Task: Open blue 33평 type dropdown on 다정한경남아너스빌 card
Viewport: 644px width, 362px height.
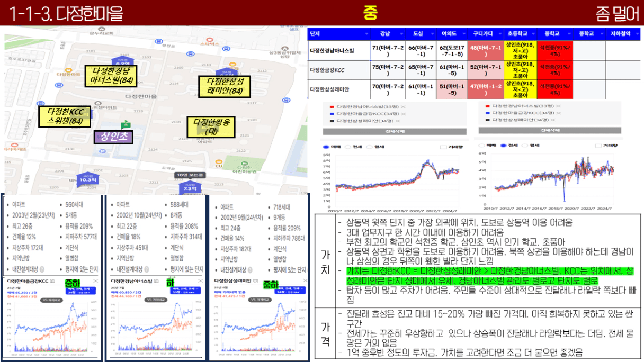Action: (185, 291)
